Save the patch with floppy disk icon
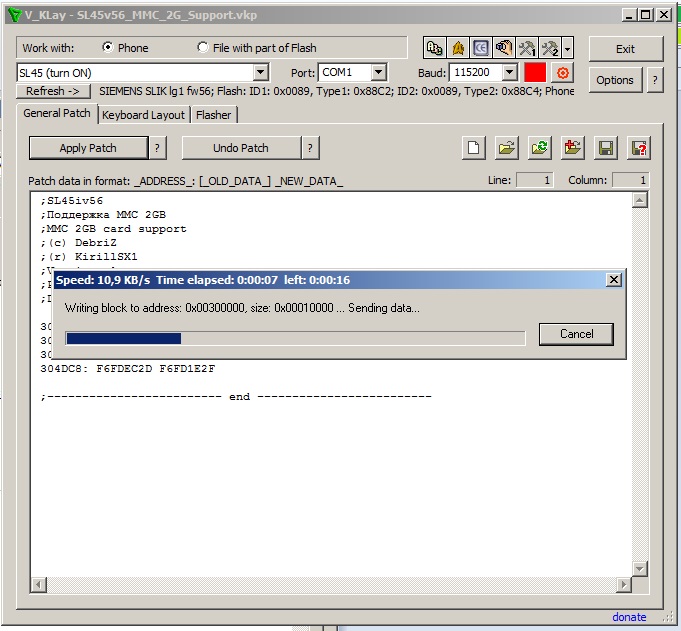 click(x=605, y=148)
